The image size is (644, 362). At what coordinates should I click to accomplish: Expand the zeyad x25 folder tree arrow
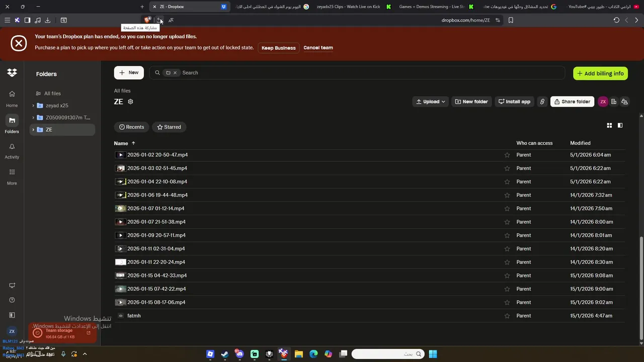click(33, 106)
